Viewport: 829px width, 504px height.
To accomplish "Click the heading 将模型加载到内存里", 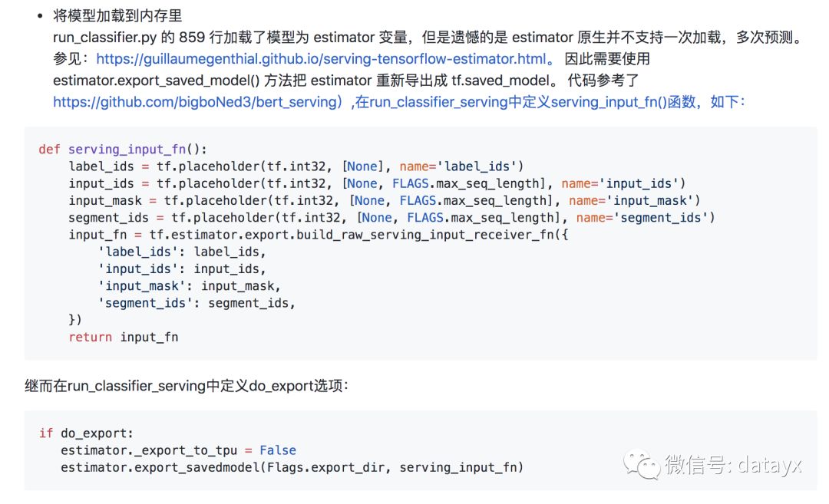I will (x=117, y=16).
